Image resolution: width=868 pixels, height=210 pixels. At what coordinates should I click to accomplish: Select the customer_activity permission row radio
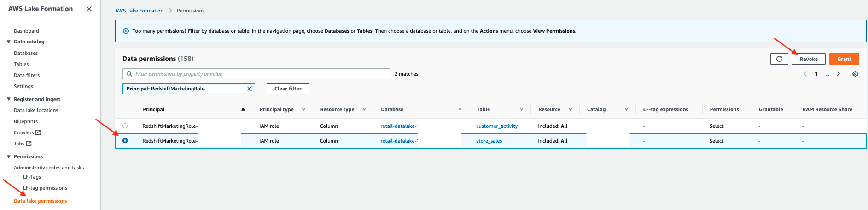(125, 126)
